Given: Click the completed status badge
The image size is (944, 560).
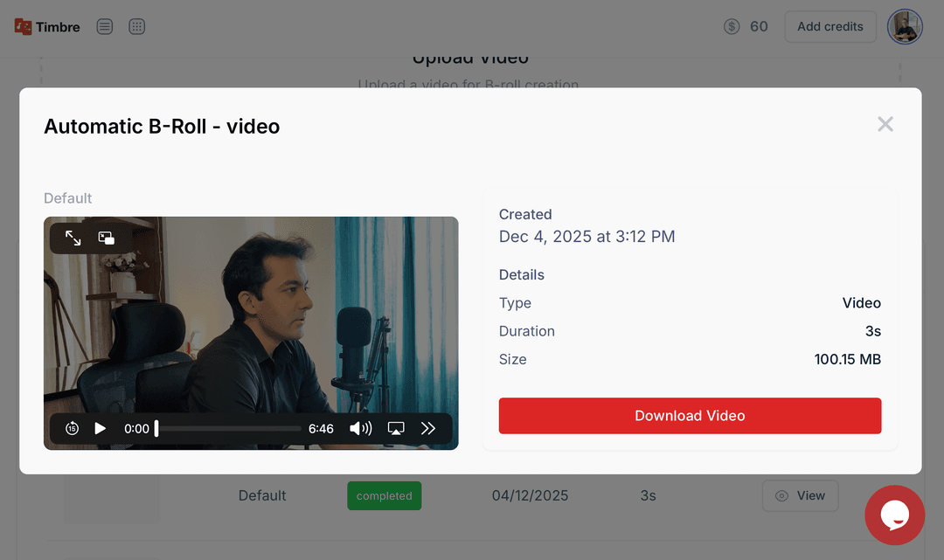Looking at the screenshot, I should 384,495.
